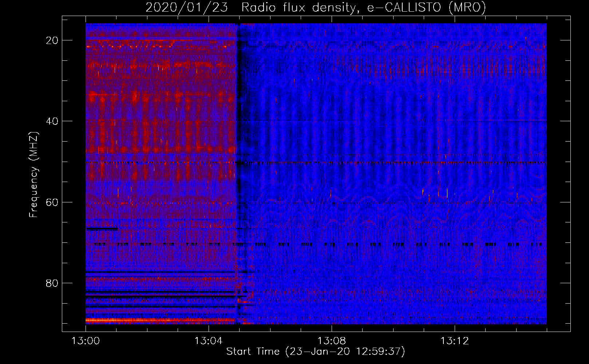Screen dimensions: 589x364
Task: Click the 80 MHz frequency tick label
Action: point(52,283)
